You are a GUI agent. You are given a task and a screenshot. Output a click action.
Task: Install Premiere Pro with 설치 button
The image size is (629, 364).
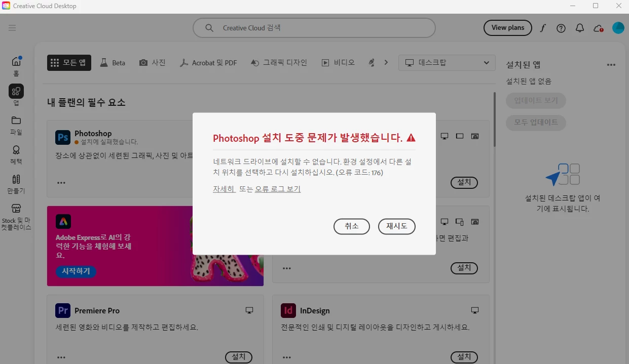tap(239, 357)
